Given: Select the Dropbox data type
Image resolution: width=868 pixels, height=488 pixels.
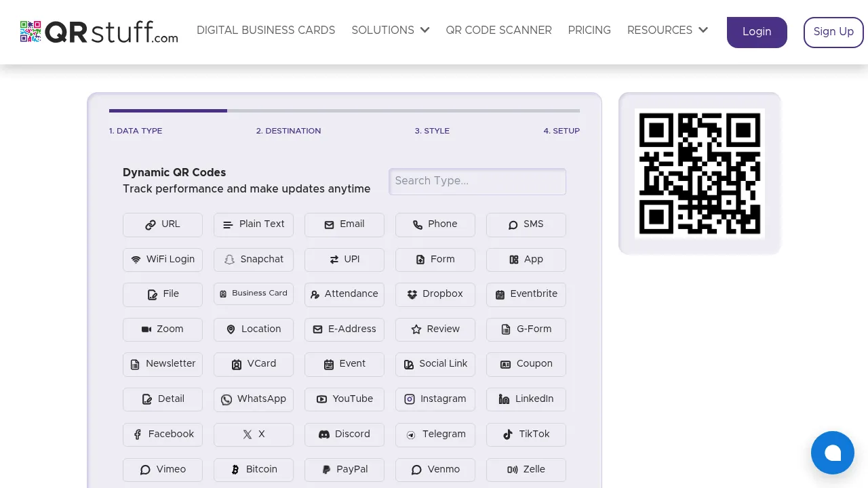Looking at the screenshot, I should (x=435, y=294).
